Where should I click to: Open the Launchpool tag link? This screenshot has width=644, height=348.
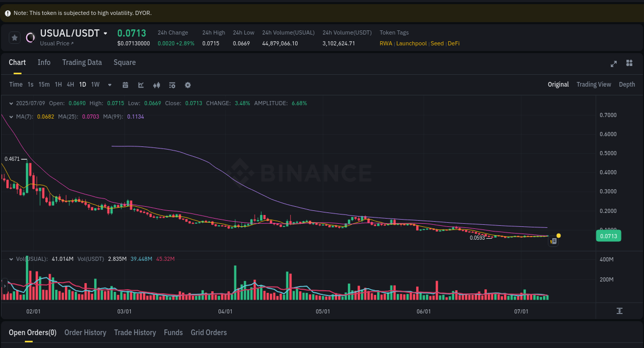(x=411, y=43)
